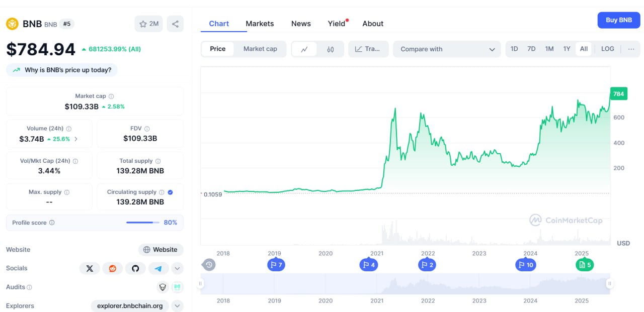Open the X (Twitter) social link

pos(90,268)
